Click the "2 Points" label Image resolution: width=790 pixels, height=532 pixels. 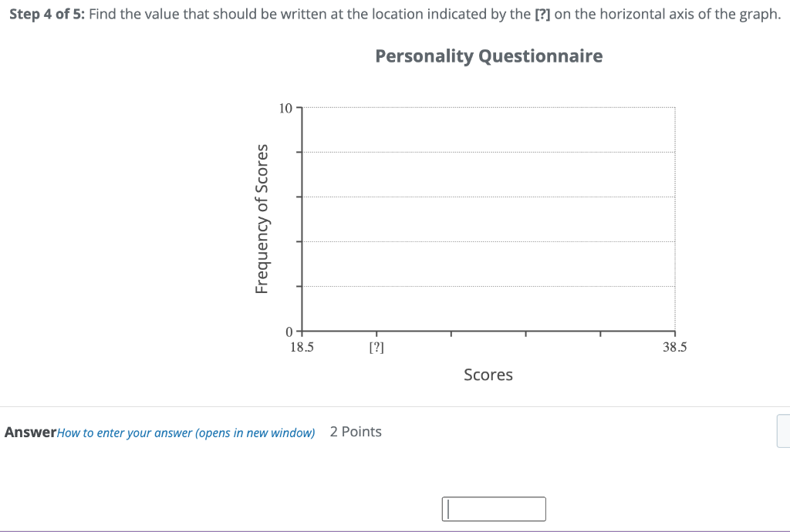click(356, 432)
